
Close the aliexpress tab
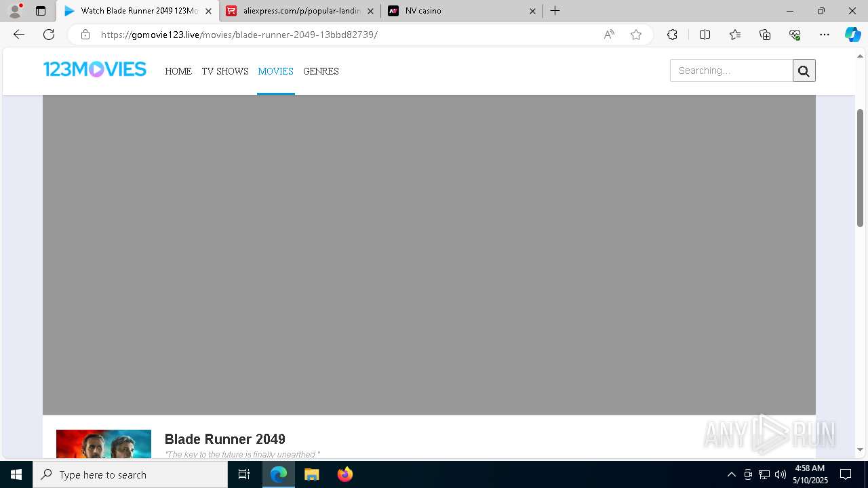[x=370, y=11]
